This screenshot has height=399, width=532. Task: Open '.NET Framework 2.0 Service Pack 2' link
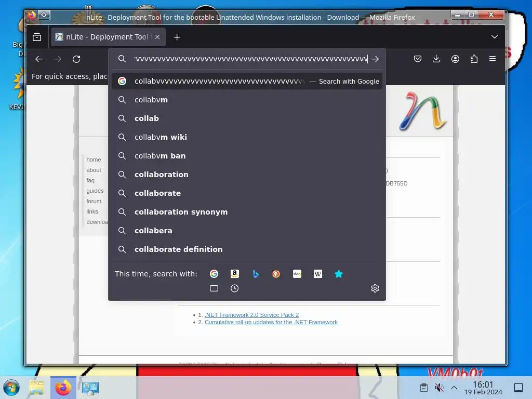click(x=251, y=315)
